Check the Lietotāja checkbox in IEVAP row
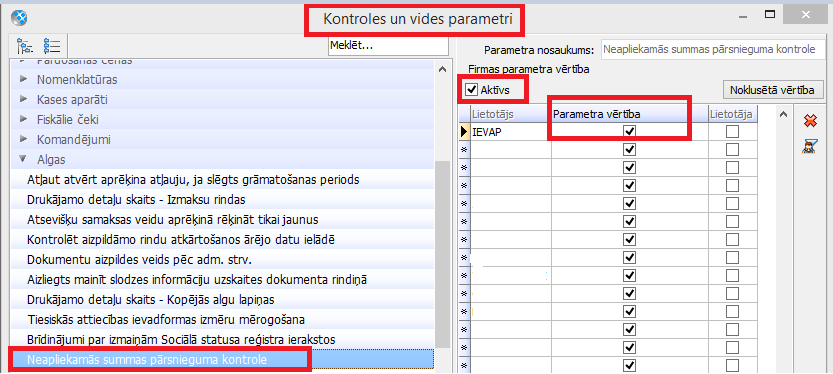This screenshot has height=374, width=833. click(x=733, y=132)
